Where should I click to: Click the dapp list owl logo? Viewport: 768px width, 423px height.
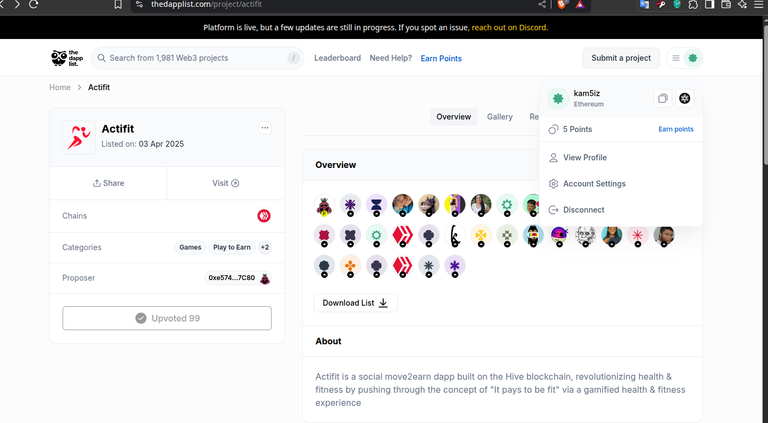[x=67, y=58]
